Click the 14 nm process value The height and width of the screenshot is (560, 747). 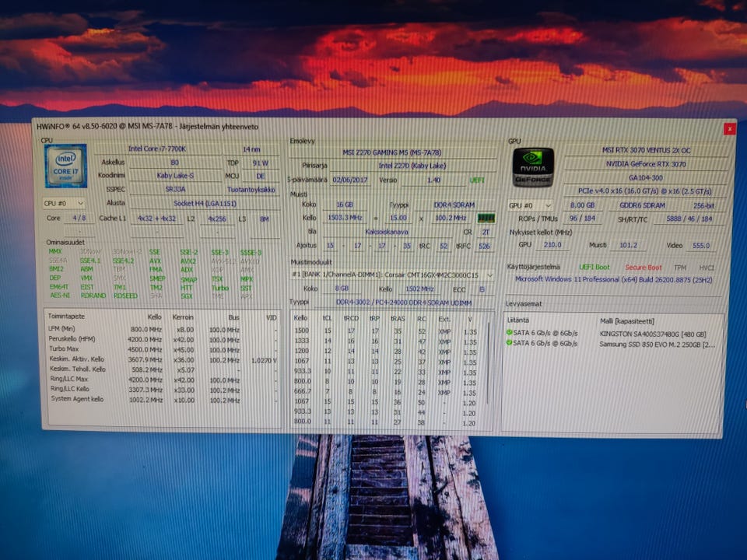click(x=251, y=149)
